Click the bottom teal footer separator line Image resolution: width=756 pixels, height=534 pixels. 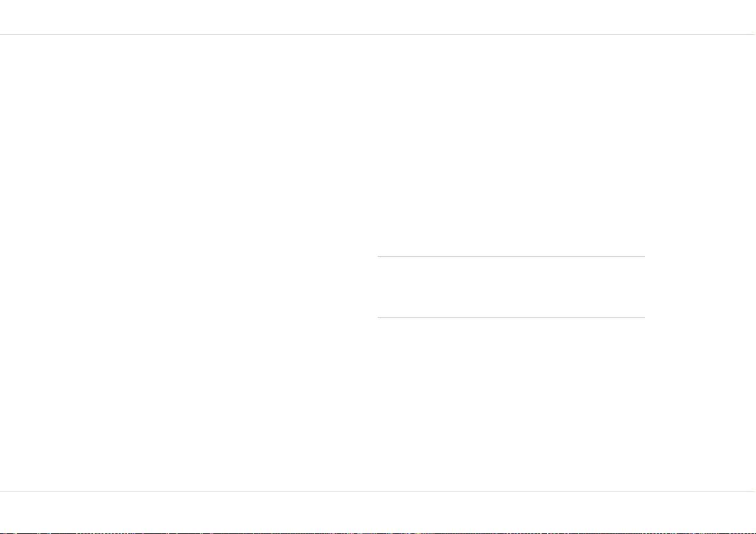378,491
